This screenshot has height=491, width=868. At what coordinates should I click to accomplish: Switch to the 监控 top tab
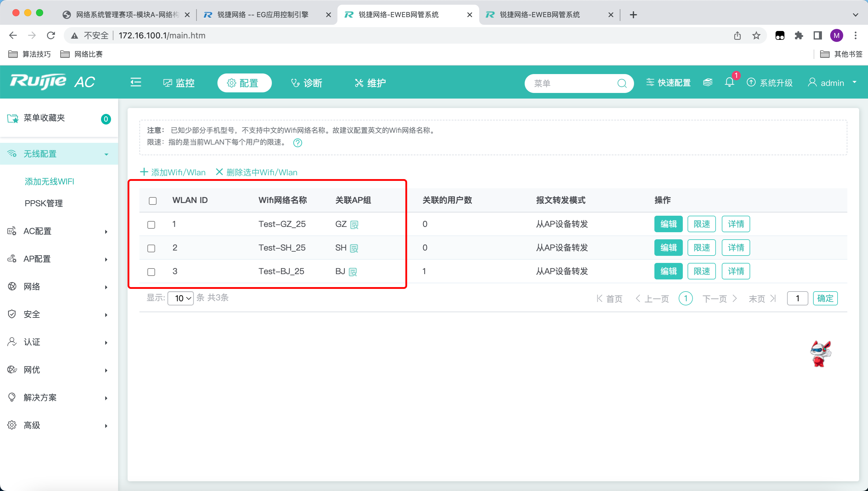coord(179,83)
